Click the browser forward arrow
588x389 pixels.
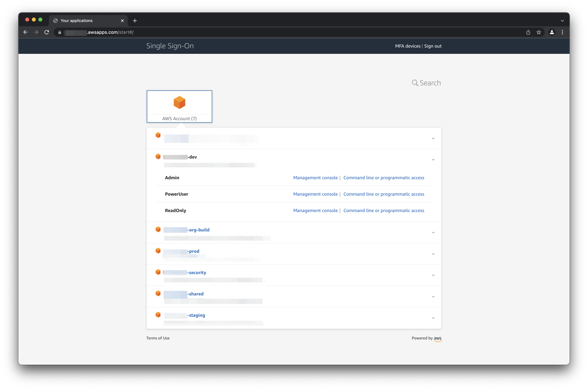(36, 32)
